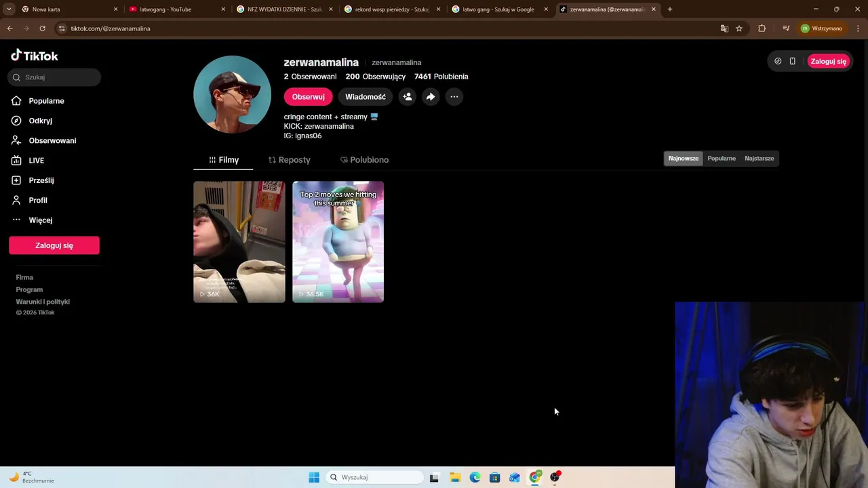Open Popularne in the sidebar

pyautogui.click(x=38, y=101)
